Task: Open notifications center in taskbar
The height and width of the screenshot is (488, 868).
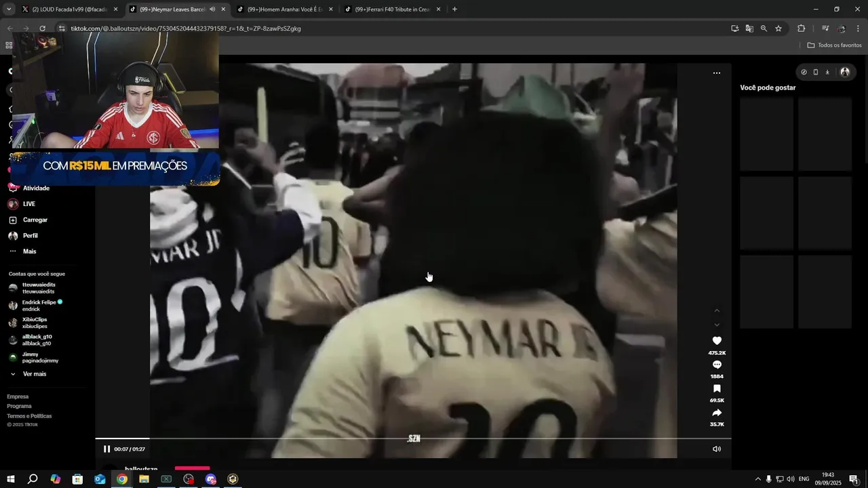Action: pyautogui.click(x=854, y=479)
